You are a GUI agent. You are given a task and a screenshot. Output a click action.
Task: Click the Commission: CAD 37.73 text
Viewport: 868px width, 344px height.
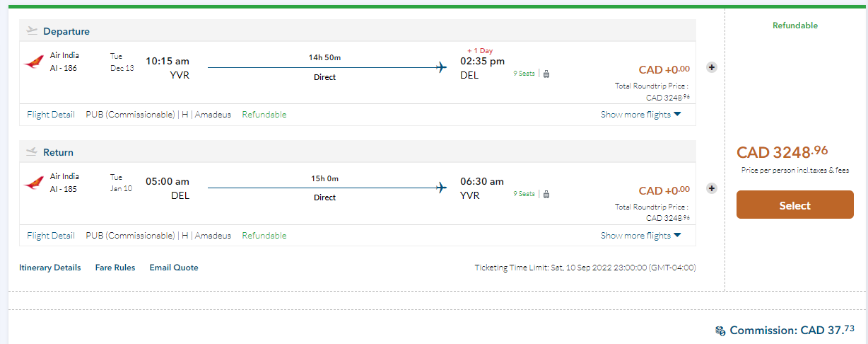(792, 331)
